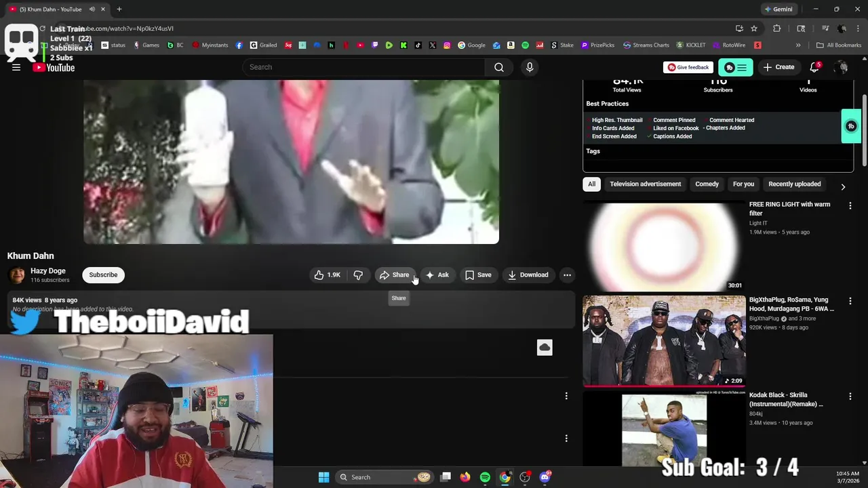Open the taskbar clock and date
Viewport: 868px width, 488px height.
(847, 477)
